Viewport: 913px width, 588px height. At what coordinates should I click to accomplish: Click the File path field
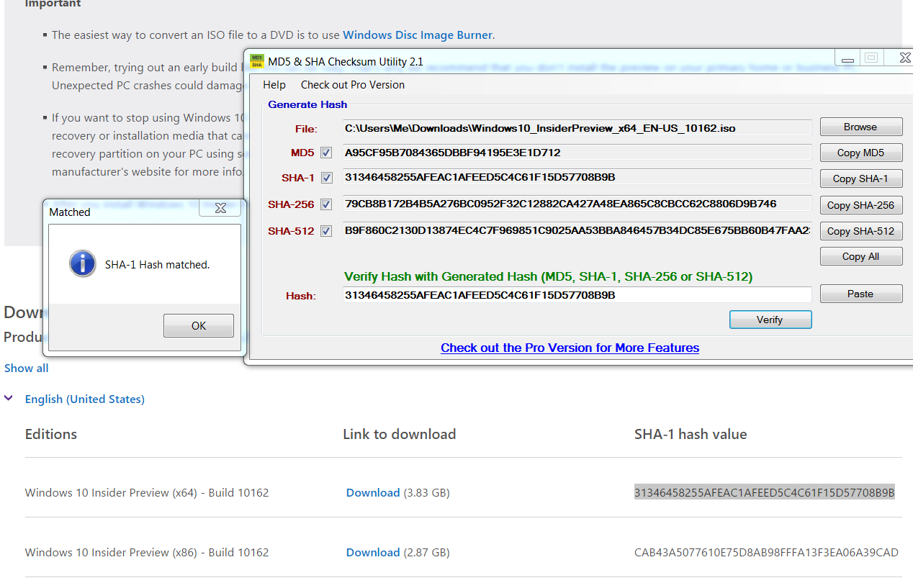pyautogui.click(x=577, y=128)
